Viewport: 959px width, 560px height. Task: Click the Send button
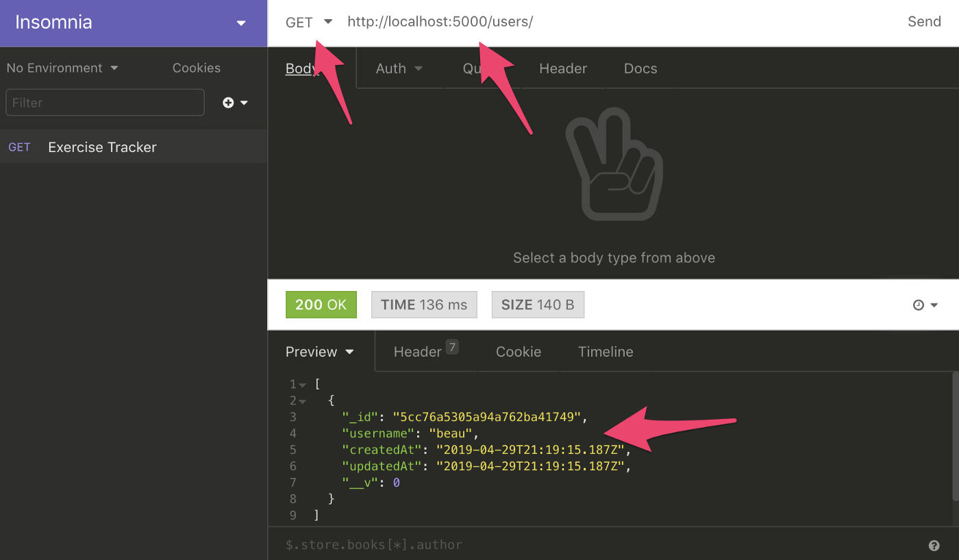click(x=924, y=22)
